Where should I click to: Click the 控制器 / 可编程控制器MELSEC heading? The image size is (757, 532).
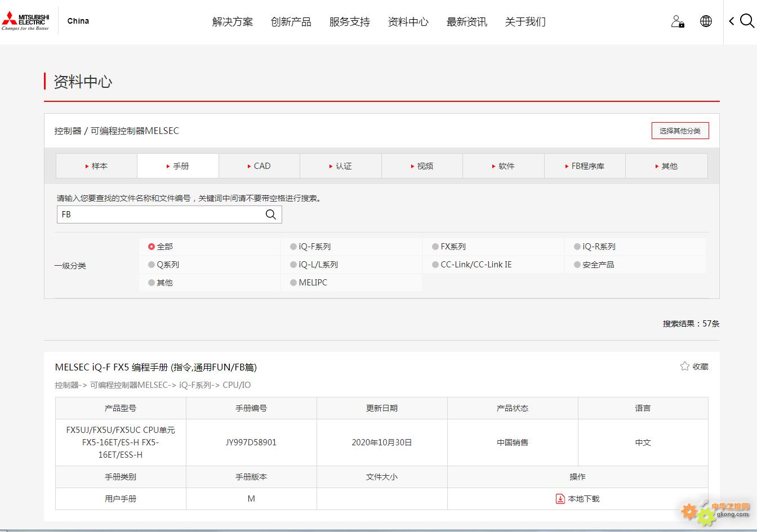pyautogui.click(x=117, y=131)
